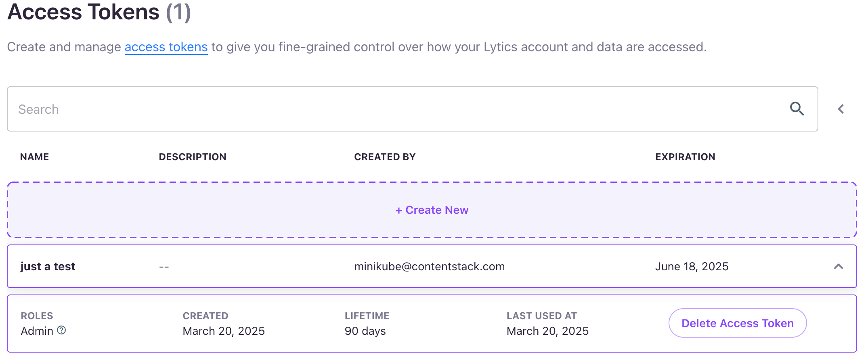
Task: Collapse the 'just a test' token row
Action: coord(839,266)
